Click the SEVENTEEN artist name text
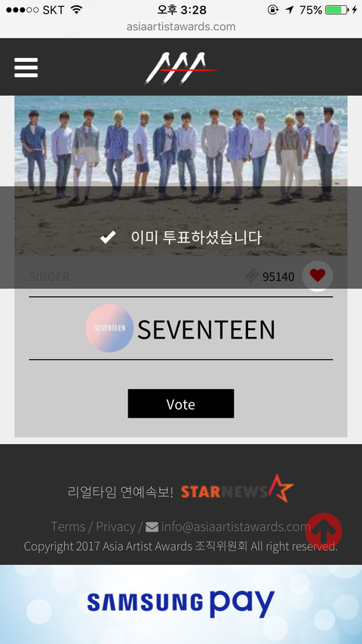Screen dimensions: 362x644 tap(206, 330)
